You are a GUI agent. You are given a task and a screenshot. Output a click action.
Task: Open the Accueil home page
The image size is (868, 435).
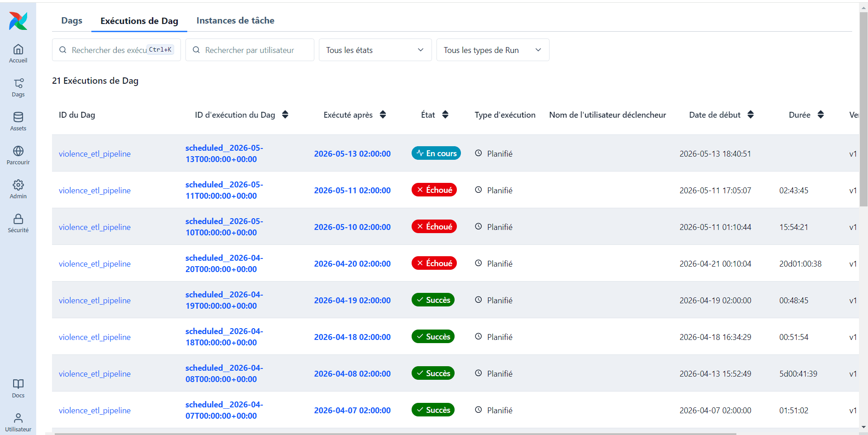(x=18, y=53)
